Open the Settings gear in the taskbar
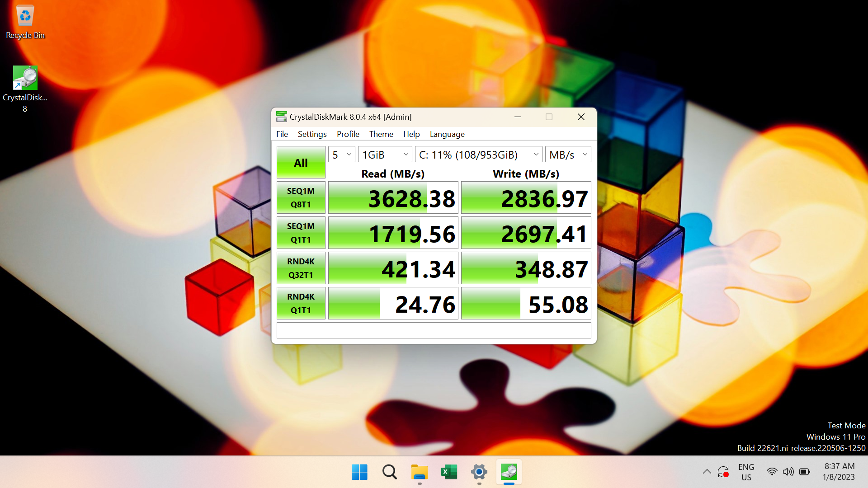This screenshot has width=868, height=488. pyautogui.click(x=479, y=472)
